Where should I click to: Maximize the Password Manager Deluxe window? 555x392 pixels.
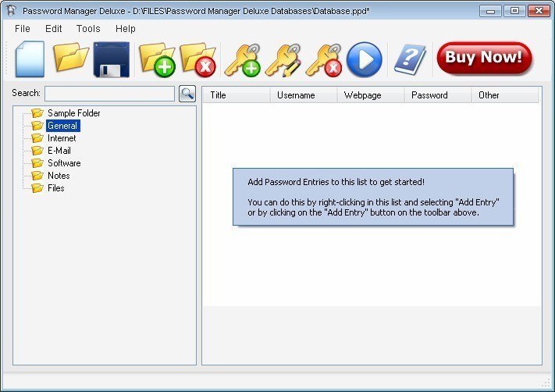(514, 11)
